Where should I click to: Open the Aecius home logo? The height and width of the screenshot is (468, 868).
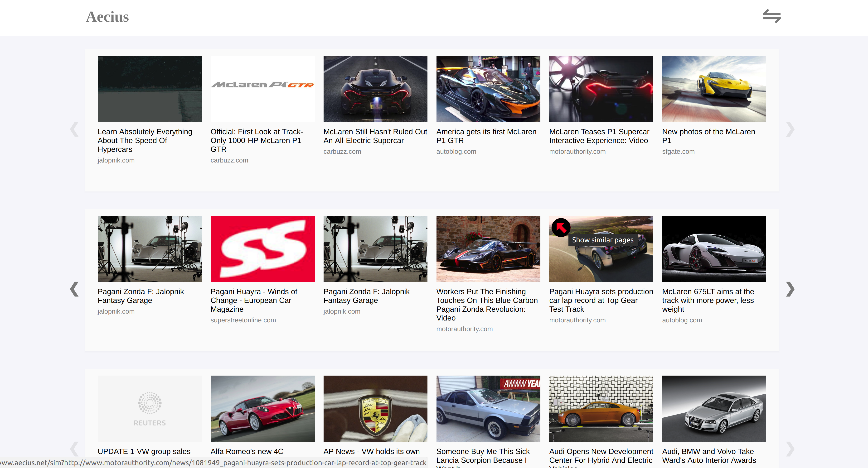[x=107, y=17]
